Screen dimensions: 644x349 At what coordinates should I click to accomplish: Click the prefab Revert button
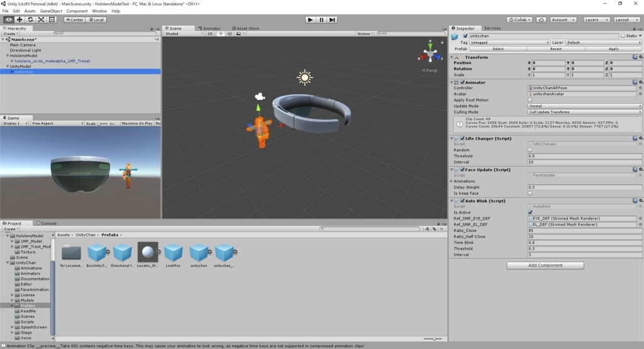tap(556, 49)
